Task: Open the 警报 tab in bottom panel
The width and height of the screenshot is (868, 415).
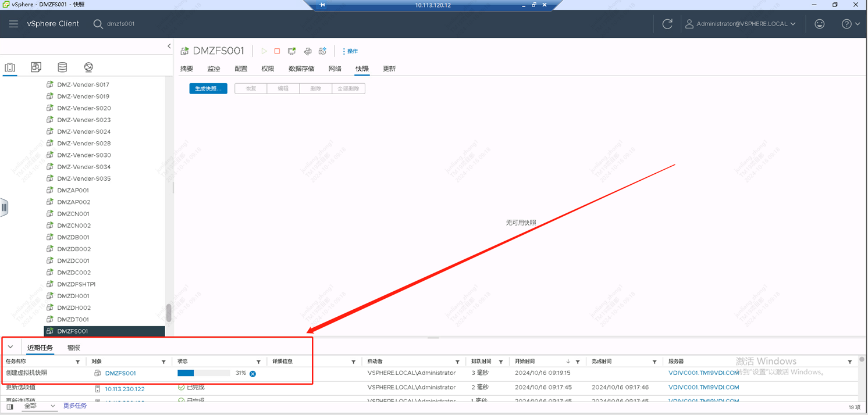Action: point(74,348)
